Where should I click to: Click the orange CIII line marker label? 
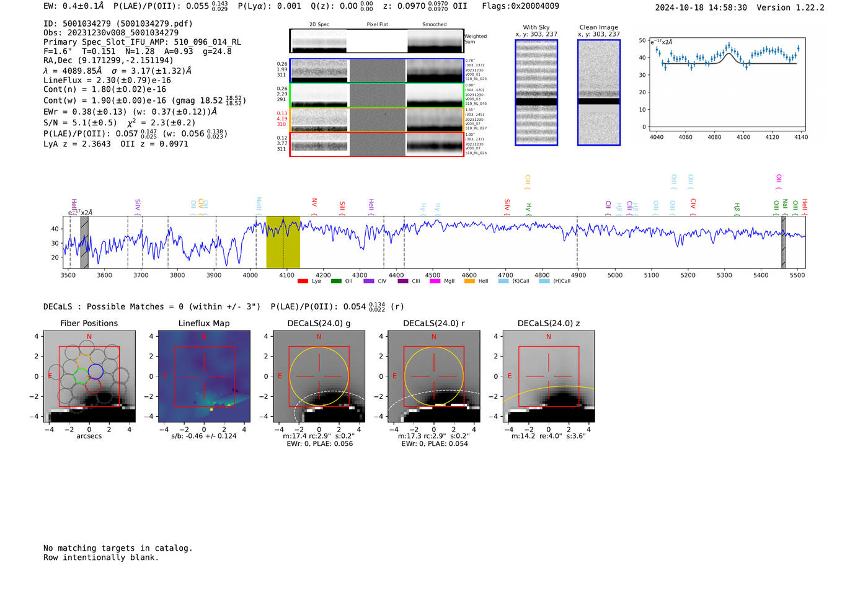(528, 182)
